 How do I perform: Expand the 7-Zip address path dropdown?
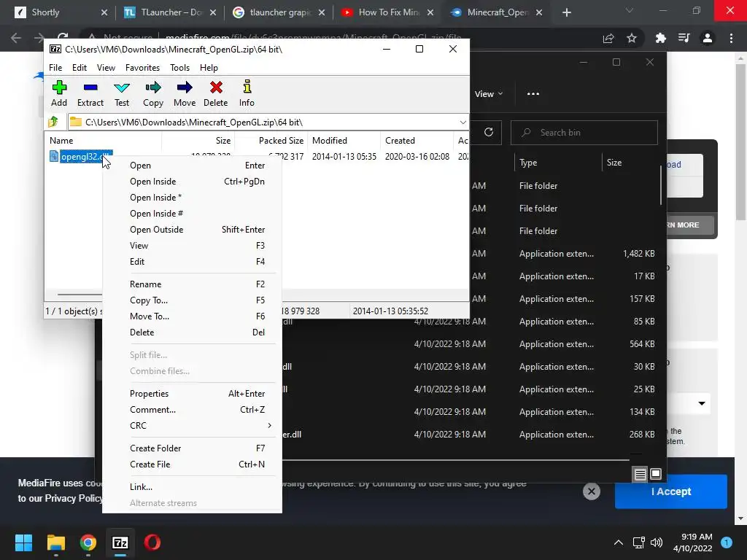[462, 122]
